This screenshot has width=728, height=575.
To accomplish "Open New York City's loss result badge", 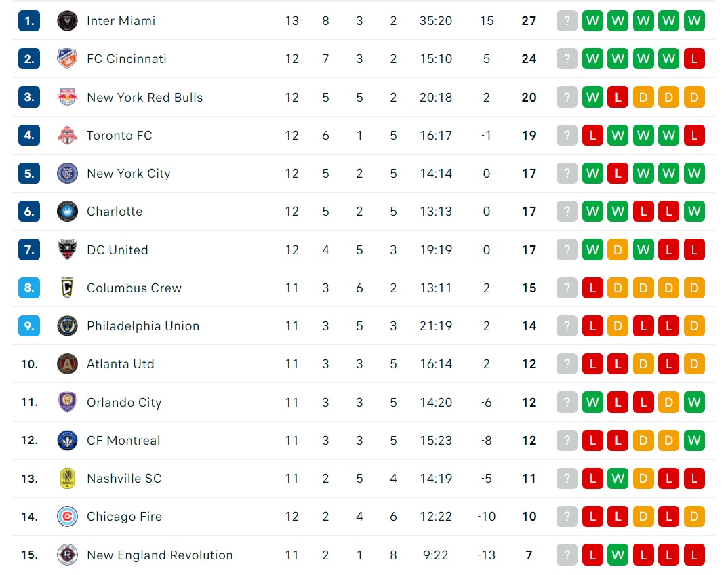I will pos(618,173).
